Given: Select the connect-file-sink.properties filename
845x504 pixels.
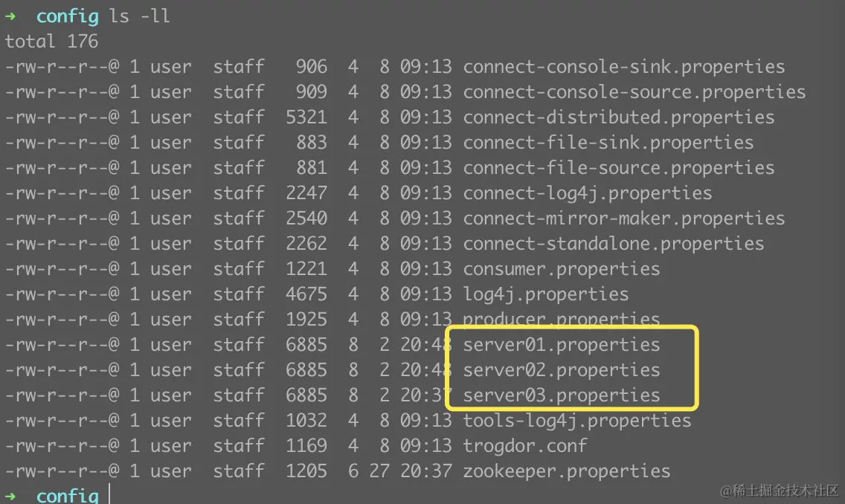Looking at the screenshot, I should (x=608, y=143).
